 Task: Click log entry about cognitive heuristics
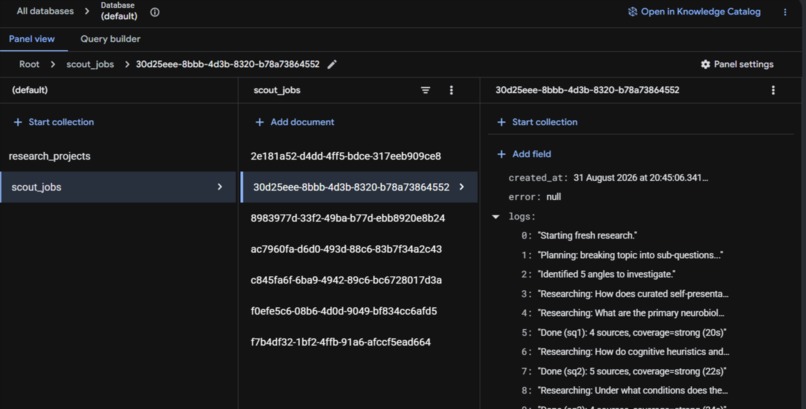[x=633, y=352]
